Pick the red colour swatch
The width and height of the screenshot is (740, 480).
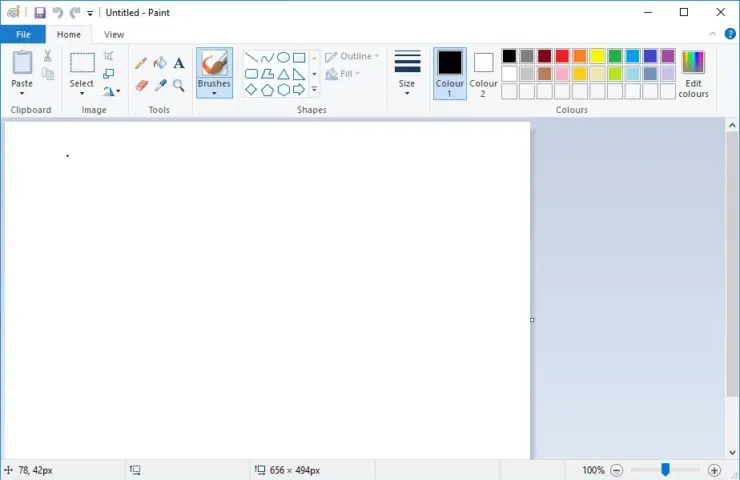(562, 56)
